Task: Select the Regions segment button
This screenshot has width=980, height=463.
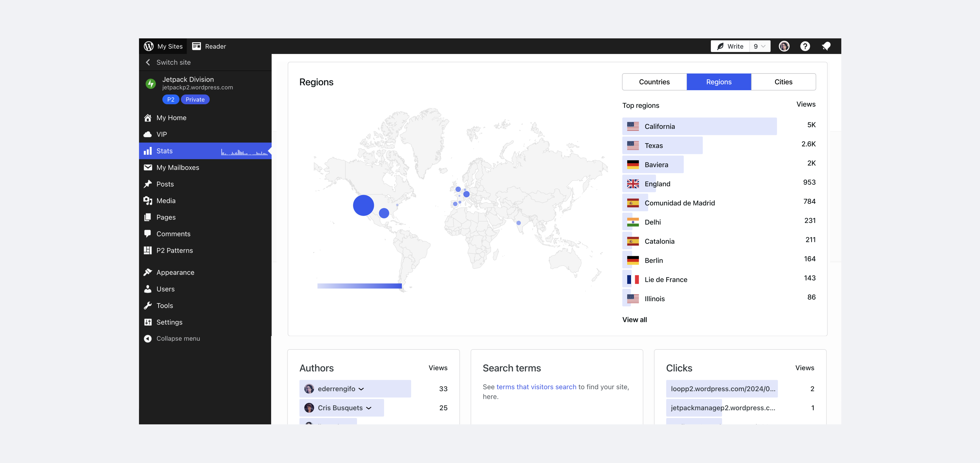Action: (718, 82)
